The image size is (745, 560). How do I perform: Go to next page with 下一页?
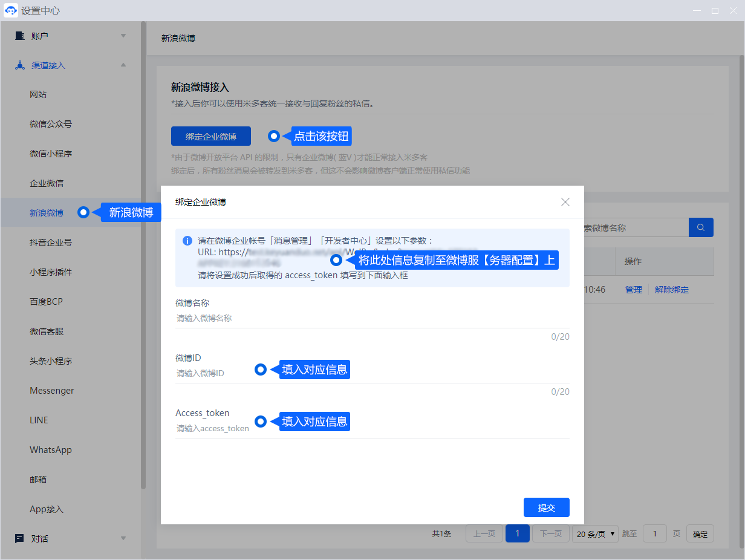pos(551,534)
